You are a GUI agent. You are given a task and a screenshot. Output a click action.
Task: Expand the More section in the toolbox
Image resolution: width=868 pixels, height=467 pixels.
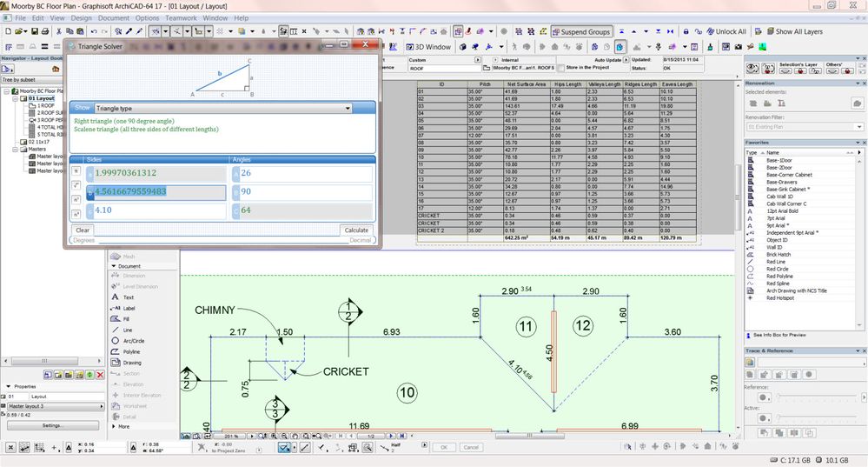tap(123, 427)
